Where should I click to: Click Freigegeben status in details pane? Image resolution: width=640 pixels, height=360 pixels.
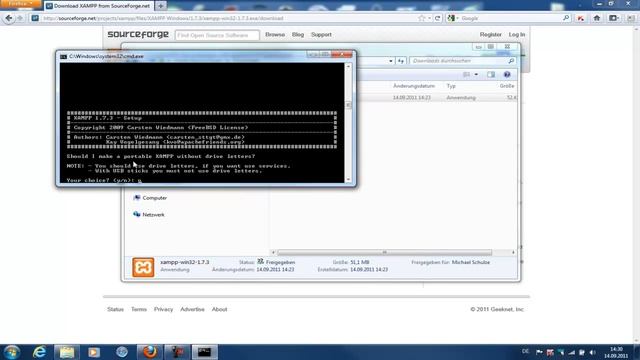280,262
